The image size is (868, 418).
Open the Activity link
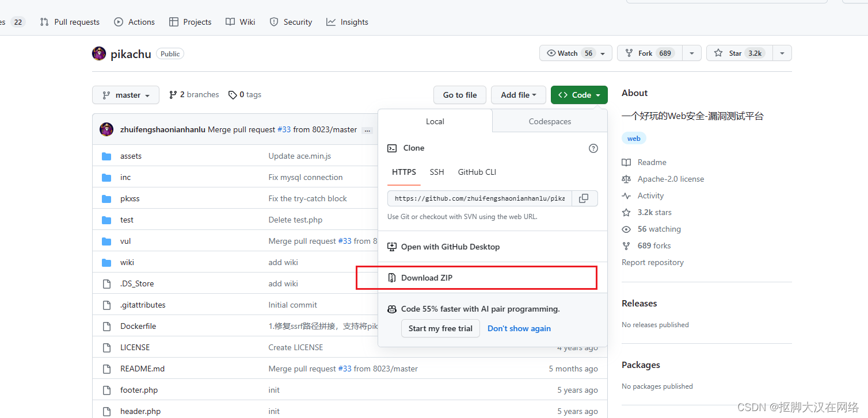click(643, 195)
